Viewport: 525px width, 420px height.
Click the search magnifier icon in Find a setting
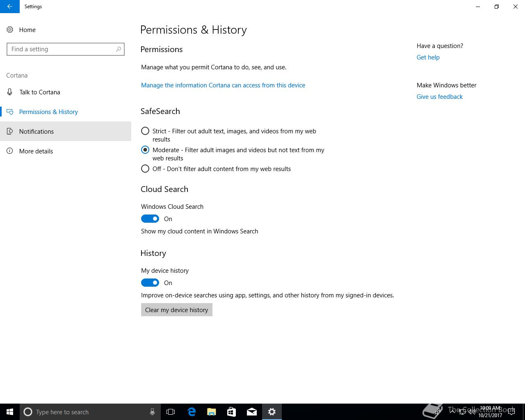[119, 49]
